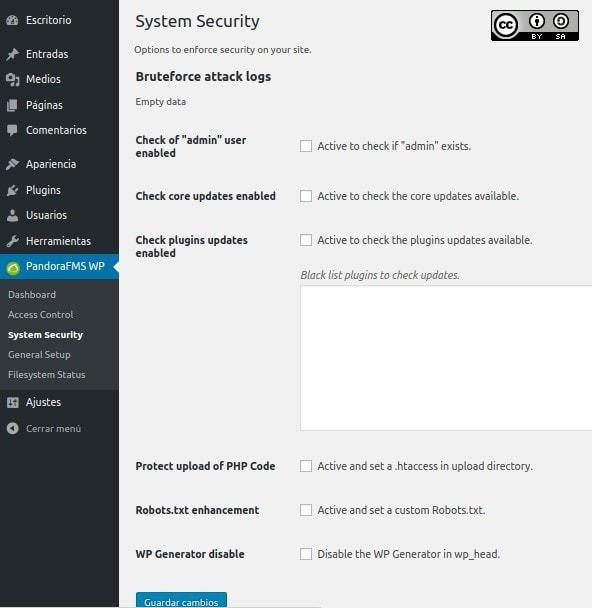The height and width of the screenshot is (608, 592).
Task: Click the Apariencia paintbrush icon
Action: point(12,164)
